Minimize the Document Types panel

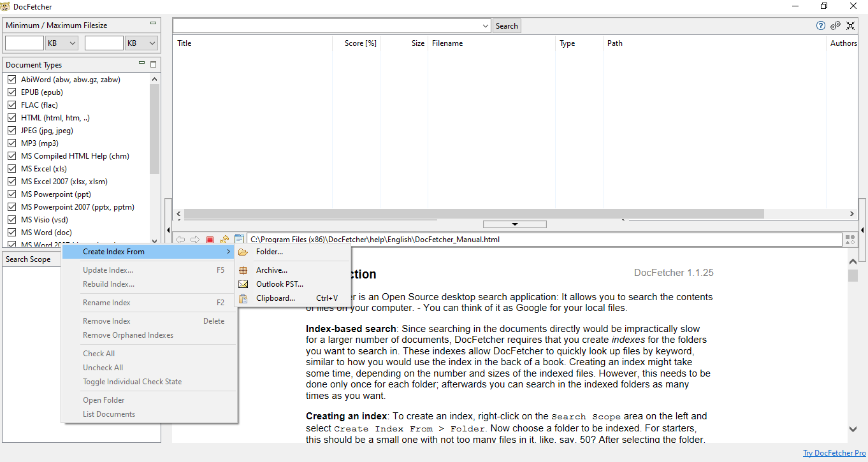click(142, 63)
